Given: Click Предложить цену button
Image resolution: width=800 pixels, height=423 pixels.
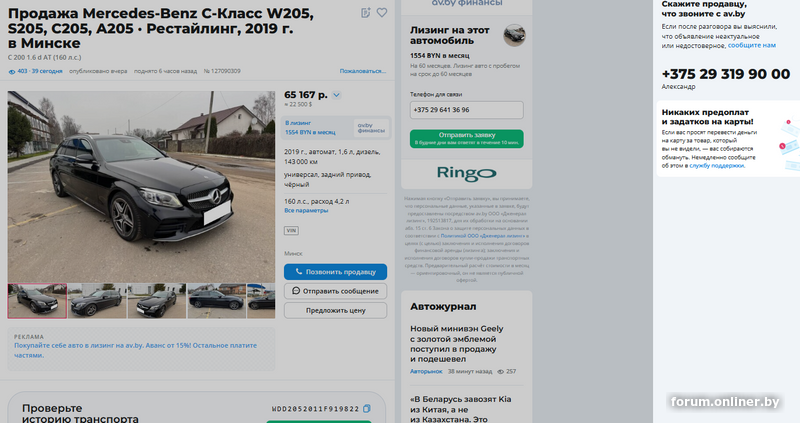Looking at the screenshot, I should pos(335,310).
